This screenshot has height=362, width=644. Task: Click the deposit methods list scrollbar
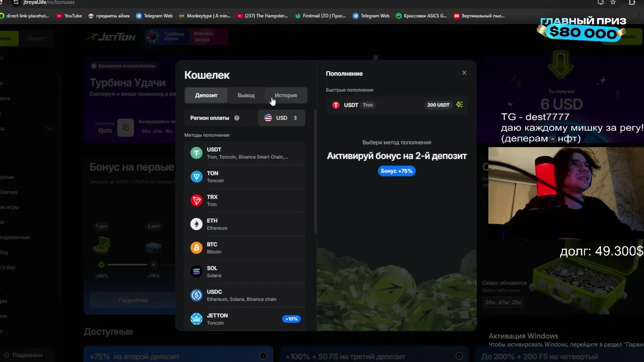[315, 171]
